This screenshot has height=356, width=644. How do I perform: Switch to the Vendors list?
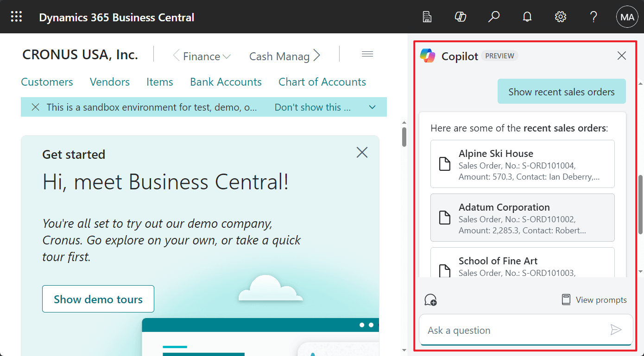click(x=109, y=81)
